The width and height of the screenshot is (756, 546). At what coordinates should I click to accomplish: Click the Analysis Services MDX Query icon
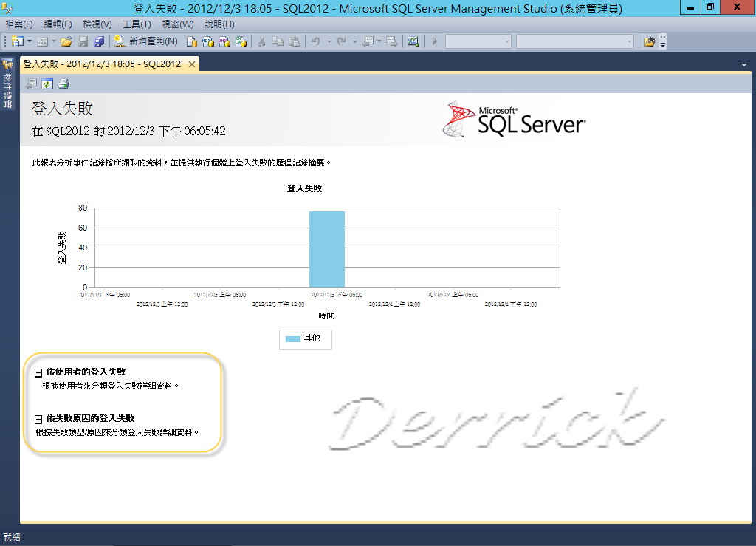pos(207,42)
